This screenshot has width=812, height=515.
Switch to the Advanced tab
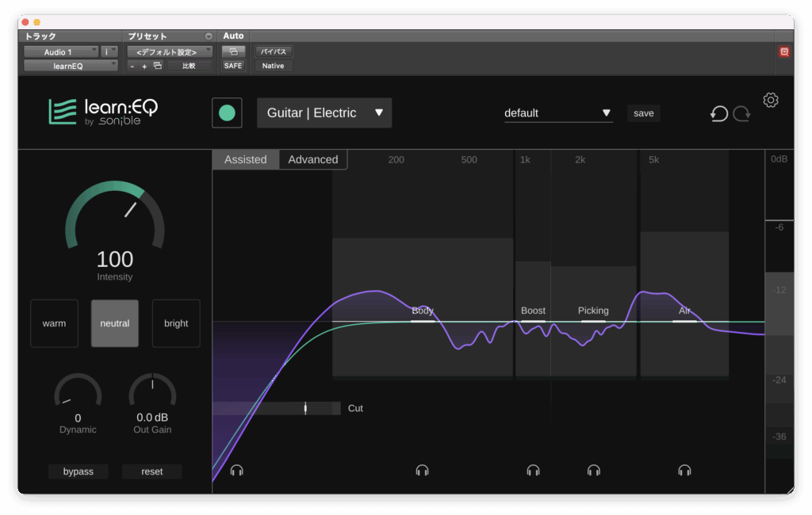coord(313,159)
